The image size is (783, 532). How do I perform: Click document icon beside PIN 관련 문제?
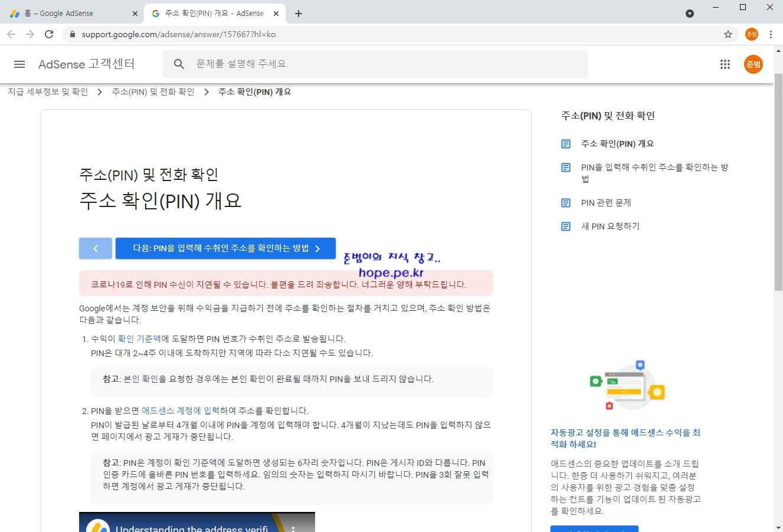coord(566,203)
